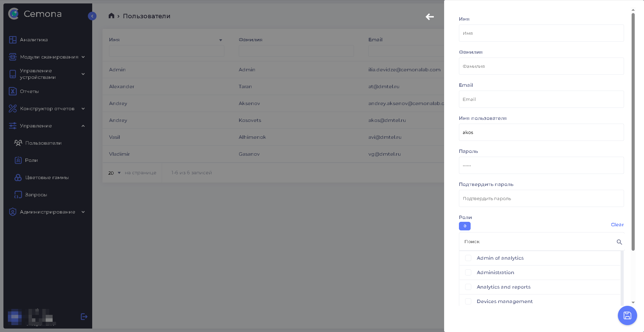Click the search magnifier in roles list
The image size is (644, 332).
pos(619,242)
